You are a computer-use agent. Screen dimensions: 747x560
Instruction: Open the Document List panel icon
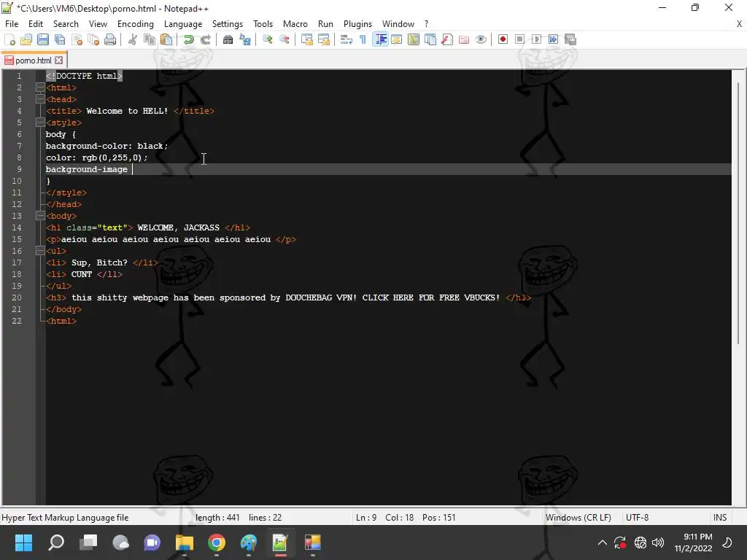pyautogui.click(x=430, y=39)
